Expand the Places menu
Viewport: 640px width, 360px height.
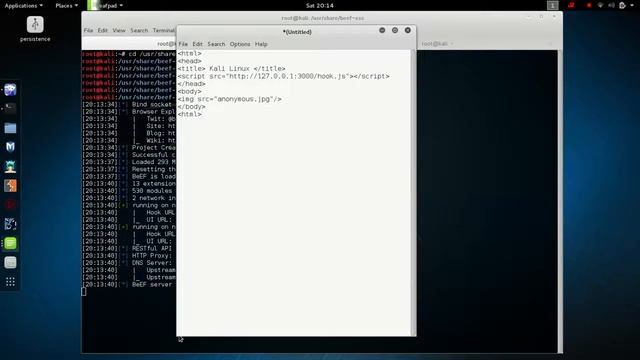(x=67, y=5)
